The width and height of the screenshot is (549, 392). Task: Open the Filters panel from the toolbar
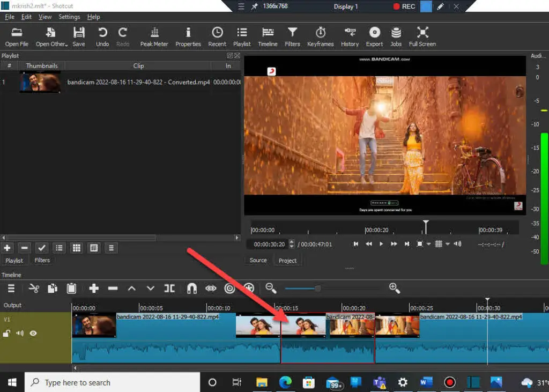[292, 37]
